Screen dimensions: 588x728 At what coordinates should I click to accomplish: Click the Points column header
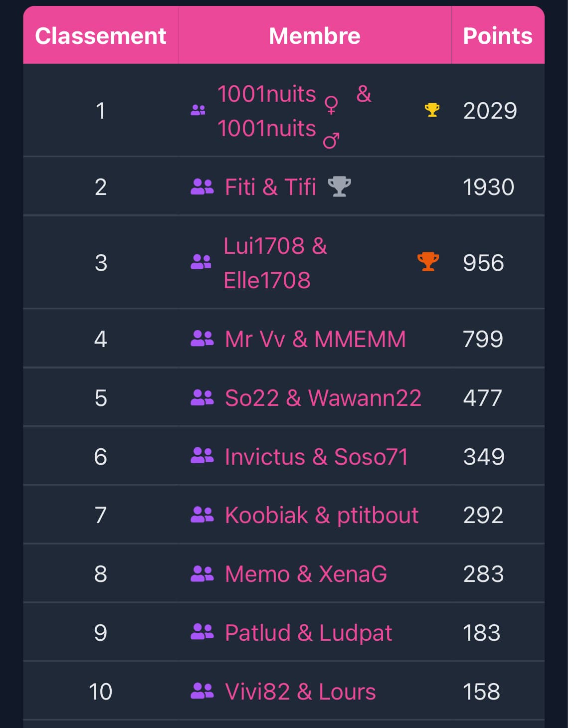tap(497, 36)
